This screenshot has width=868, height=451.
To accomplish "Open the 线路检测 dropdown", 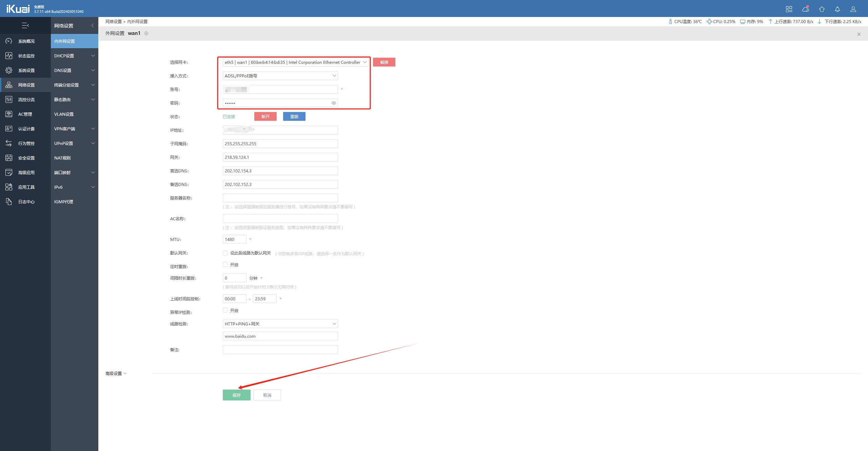I will [280, 324].
